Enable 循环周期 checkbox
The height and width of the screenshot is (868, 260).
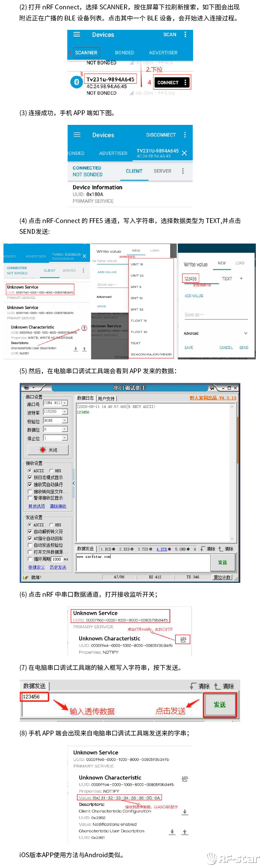(30, 559)
